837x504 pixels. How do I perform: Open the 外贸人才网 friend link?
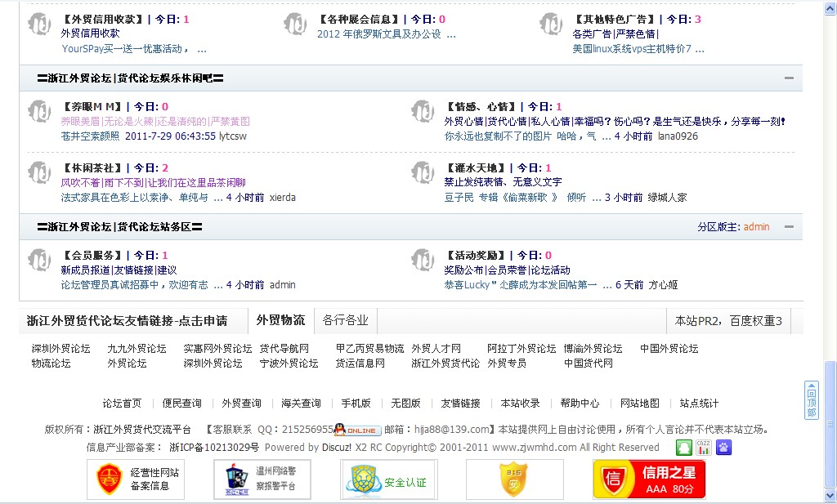click(x=436, y=349)
